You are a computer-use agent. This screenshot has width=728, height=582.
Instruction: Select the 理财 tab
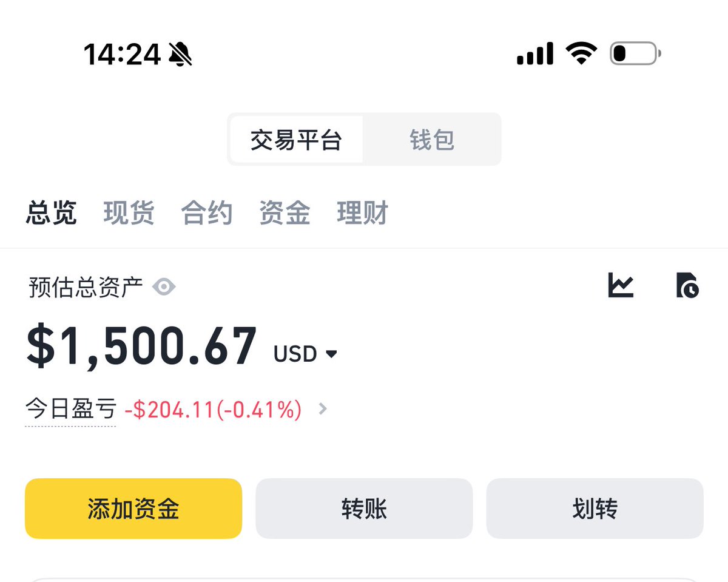coord(362,214)
